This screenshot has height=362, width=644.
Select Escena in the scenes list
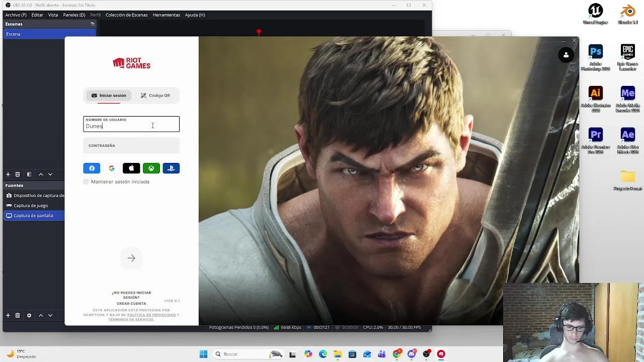[49, 34]
